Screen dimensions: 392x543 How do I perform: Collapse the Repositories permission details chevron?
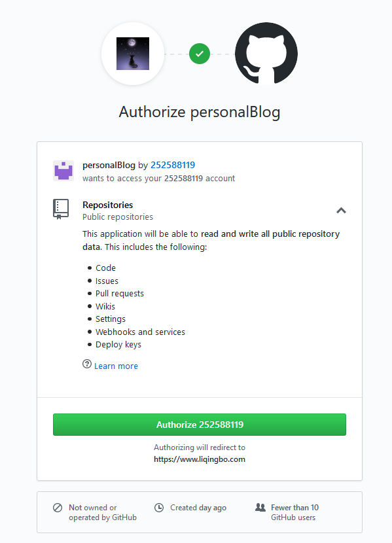click(341, 210)
